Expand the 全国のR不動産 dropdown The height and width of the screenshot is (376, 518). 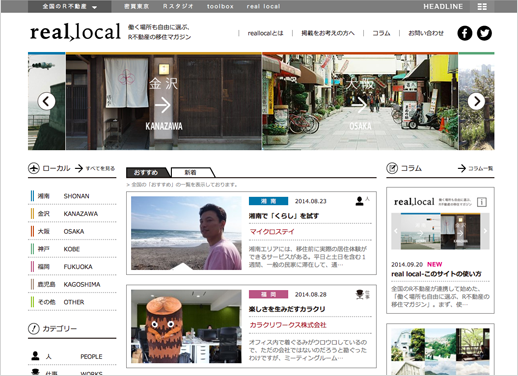[70, 6]
